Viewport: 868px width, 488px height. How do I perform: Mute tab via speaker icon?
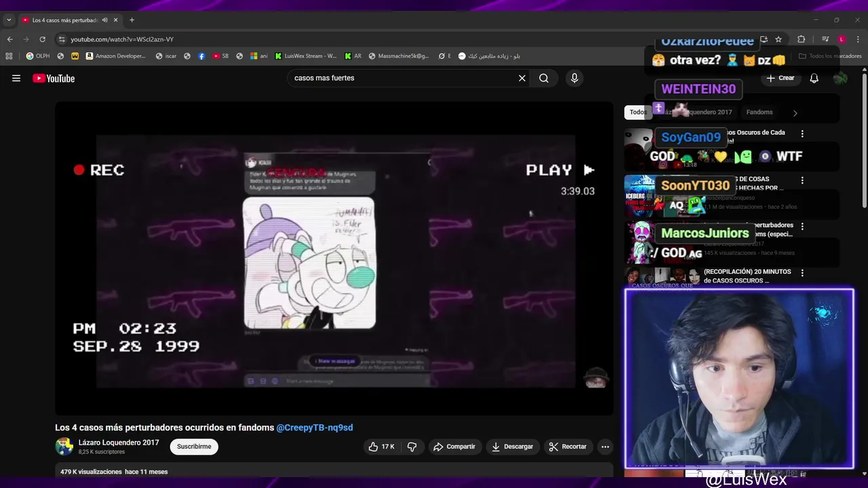tap(104, 20)
